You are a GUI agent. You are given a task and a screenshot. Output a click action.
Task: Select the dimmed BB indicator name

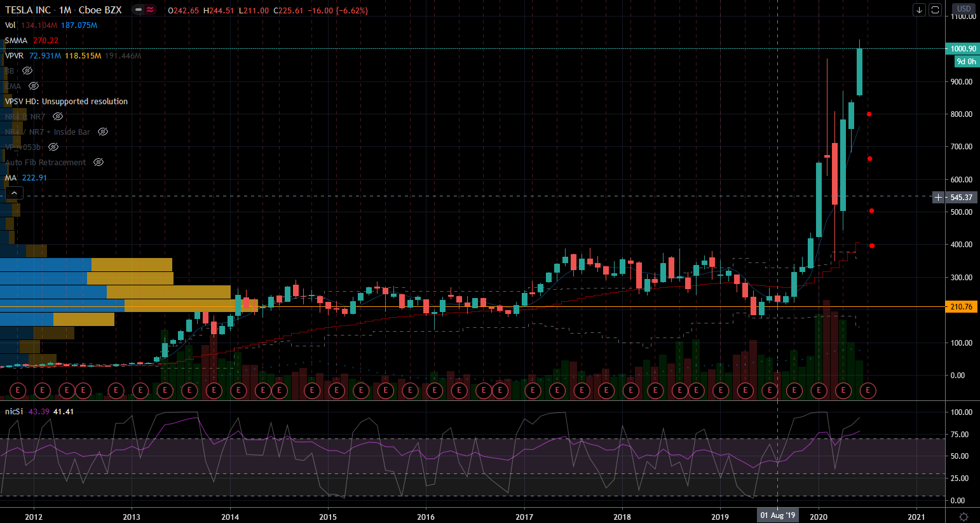10,71
